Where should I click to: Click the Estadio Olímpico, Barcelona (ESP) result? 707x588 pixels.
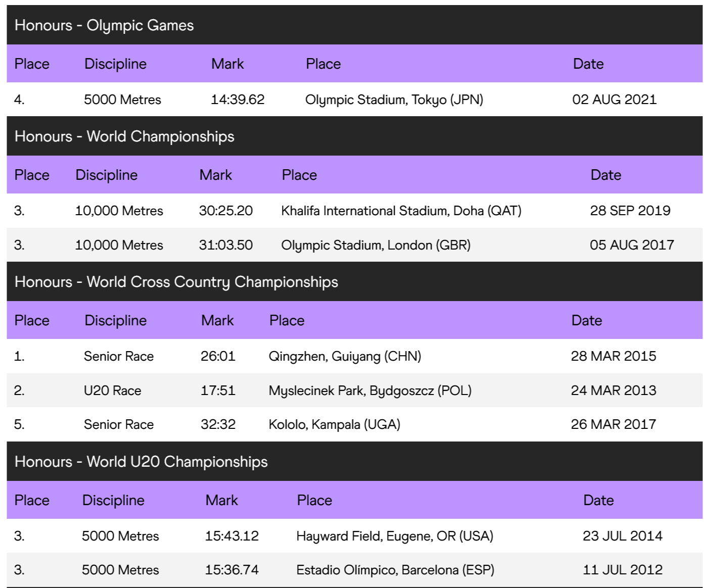pyautogui.click(x=354, y=570)
